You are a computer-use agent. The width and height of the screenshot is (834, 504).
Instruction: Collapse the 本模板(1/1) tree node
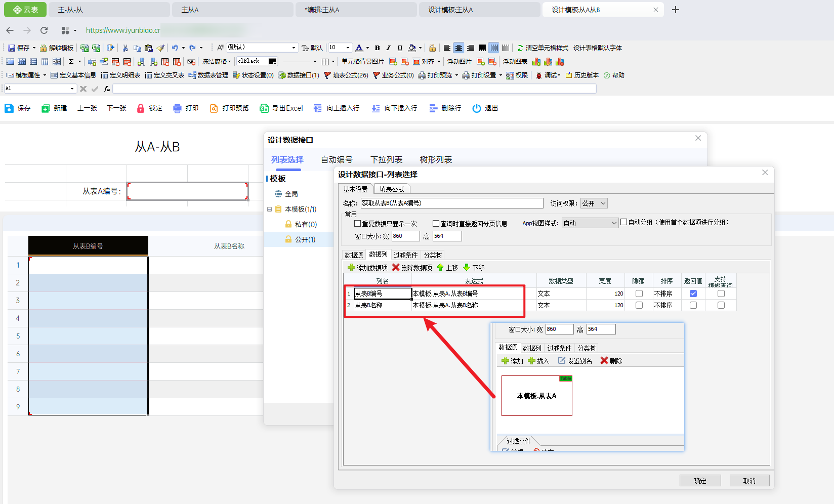(270, 209)
